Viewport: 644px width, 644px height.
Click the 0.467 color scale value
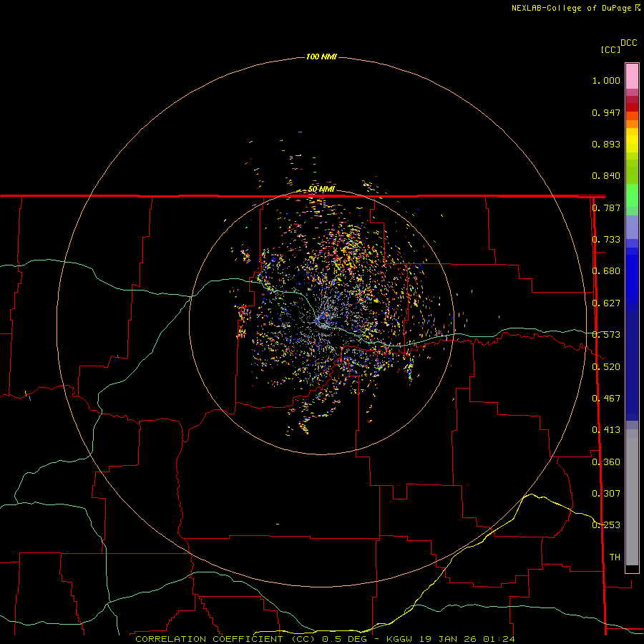pyautogui.click(x=606, y=399)
